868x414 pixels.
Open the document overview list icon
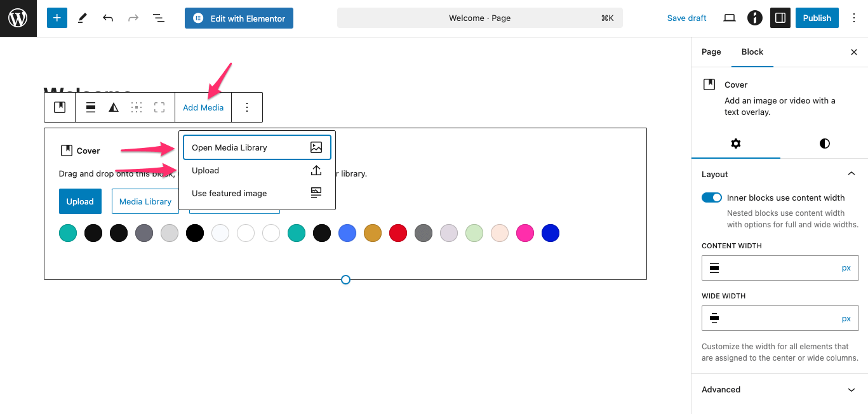click(x=159, y=18)
